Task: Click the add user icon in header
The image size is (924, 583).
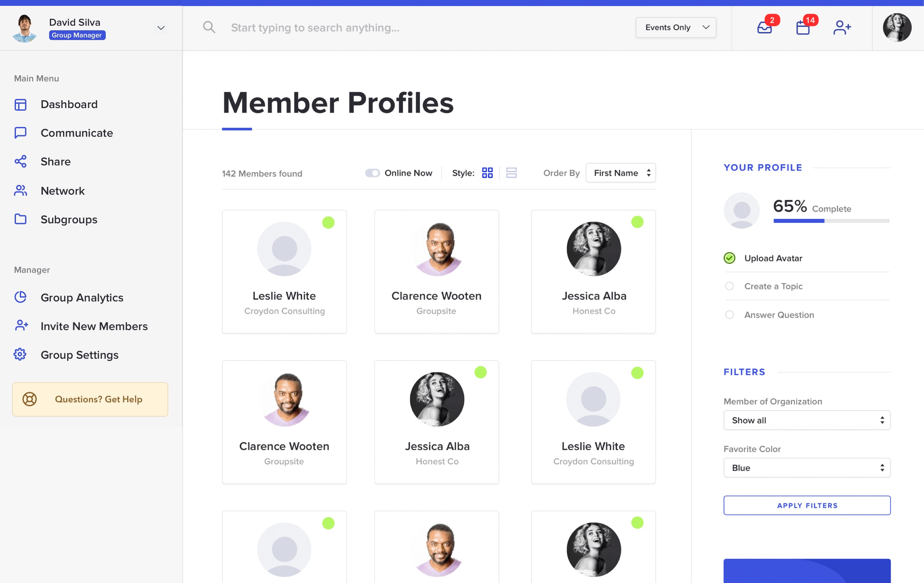Action: tap(842, 28)
